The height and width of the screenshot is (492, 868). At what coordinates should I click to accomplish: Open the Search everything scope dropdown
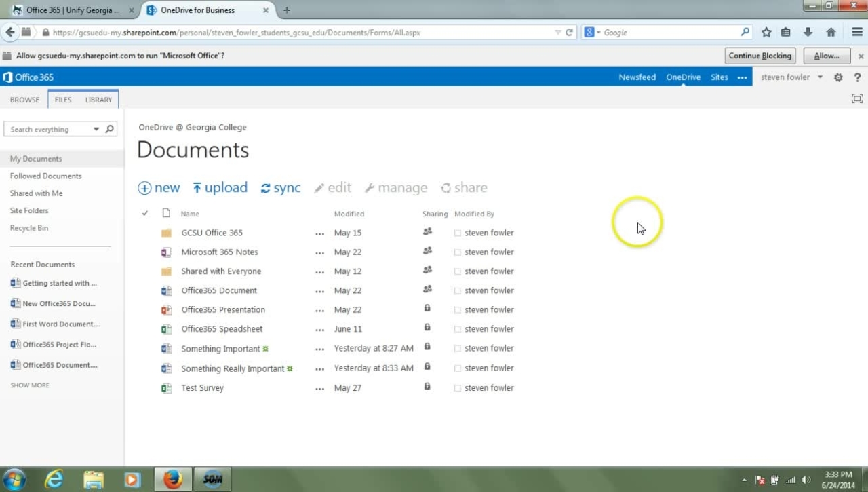pos(96,129)
